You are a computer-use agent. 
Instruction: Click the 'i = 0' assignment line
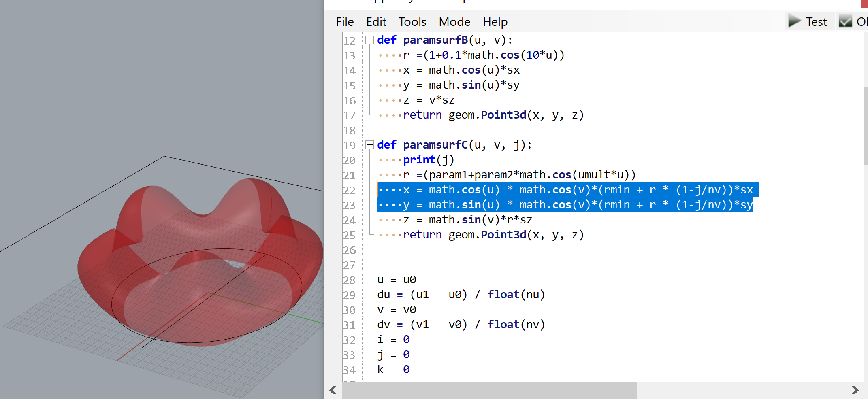coord(393,340)
